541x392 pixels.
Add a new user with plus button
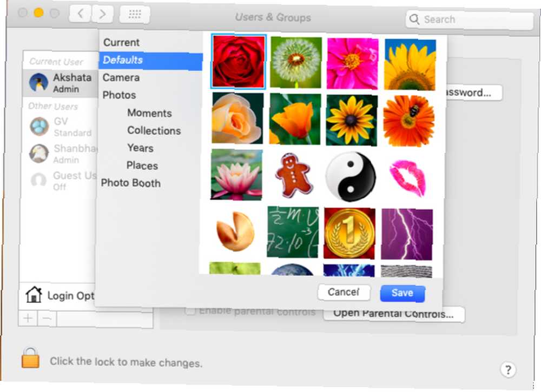pyautogui.click(x=28, y=318)
